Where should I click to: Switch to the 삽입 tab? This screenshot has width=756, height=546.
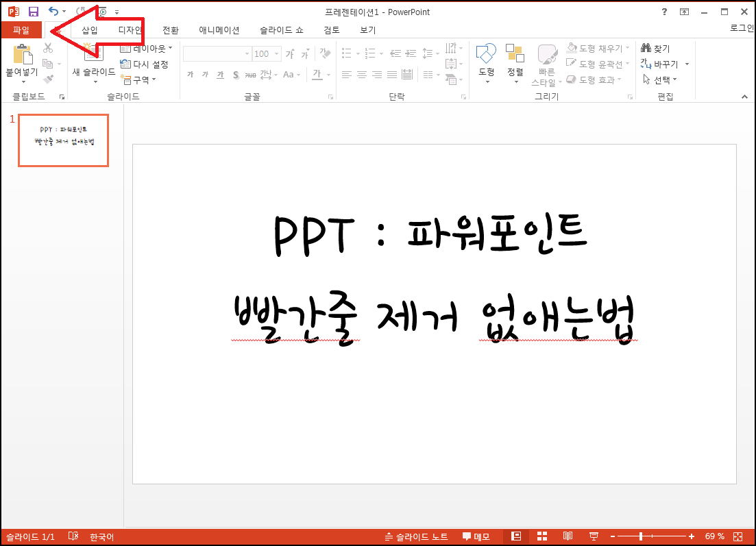coord(89,30)
